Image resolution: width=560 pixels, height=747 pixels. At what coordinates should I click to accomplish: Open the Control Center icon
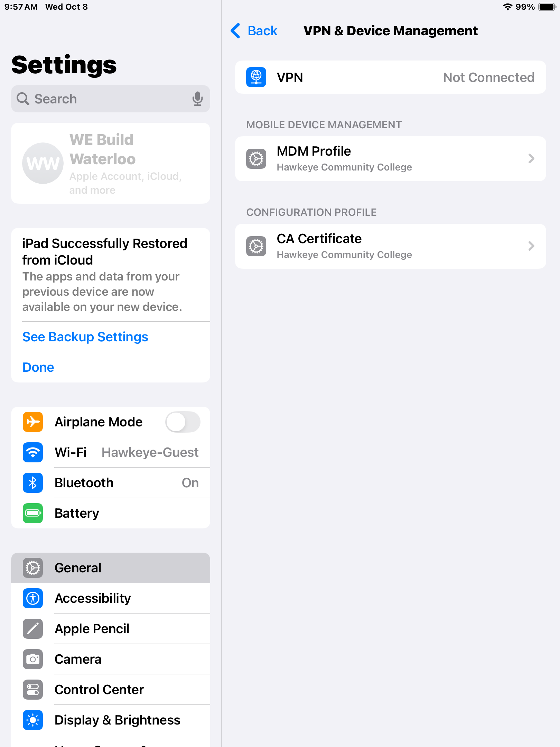(33, 690)
